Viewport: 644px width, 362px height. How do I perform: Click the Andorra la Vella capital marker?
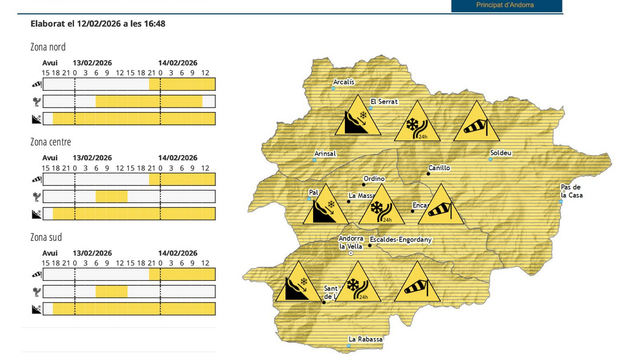[351, 253]
